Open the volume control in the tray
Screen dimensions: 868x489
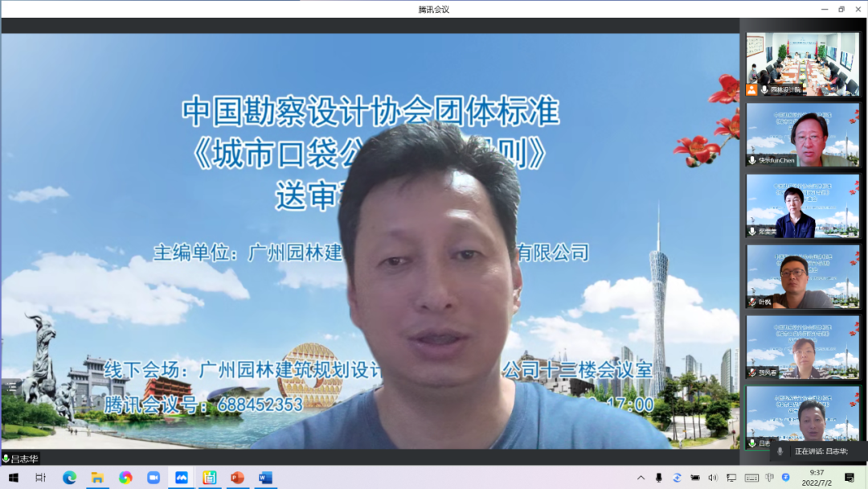pos(713,478)
